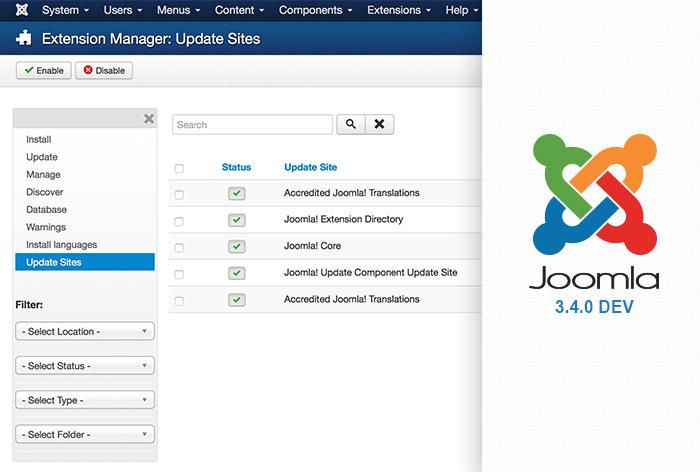Go to Database in sidebar
This screenshot has width=700, height=472.
pyautogui.click(x=46, y=209)
